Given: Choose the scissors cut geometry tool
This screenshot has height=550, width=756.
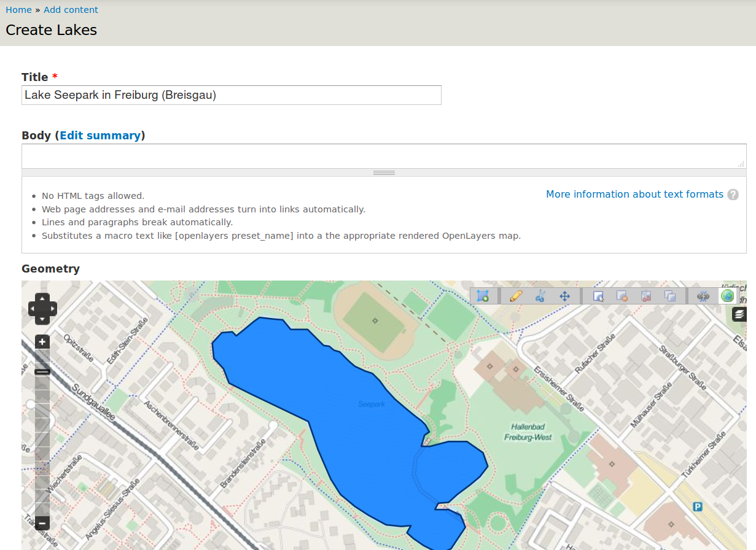Looking at the screenshot, I should 540,296.
